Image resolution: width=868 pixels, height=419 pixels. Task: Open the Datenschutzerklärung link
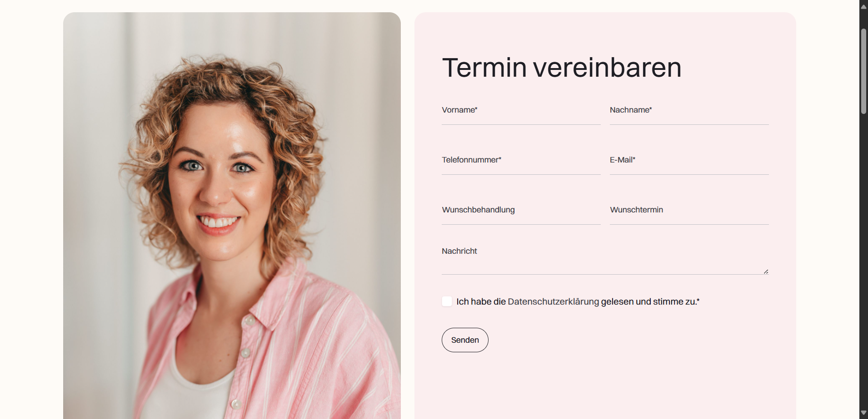pos(553,301)
